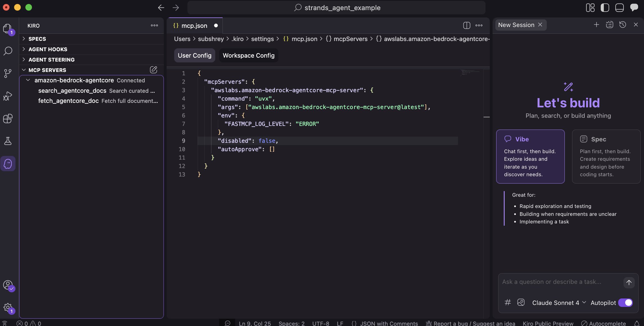Viewport: 644px width, 326px height.
Task: Switch to the Workspace Config tab
Action: click(x=248, y=55)
